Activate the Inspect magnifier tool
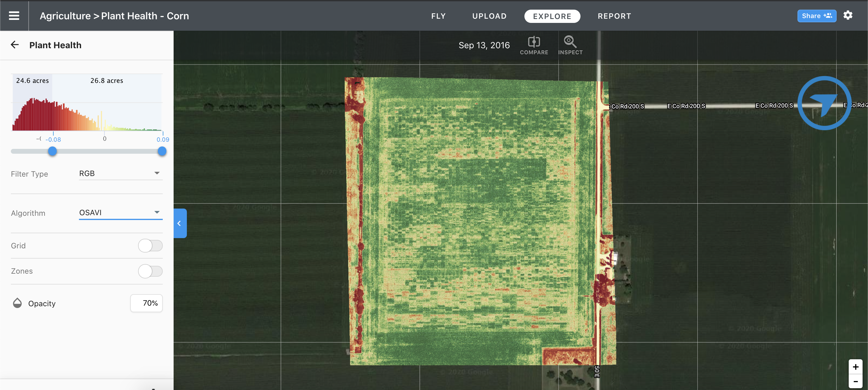The image size is (868, 390). [570, 46]
